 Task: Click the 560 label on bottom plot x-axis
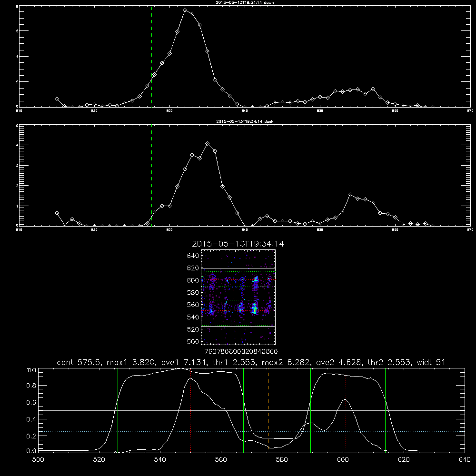pyautogui.click(x=221, y=460)
